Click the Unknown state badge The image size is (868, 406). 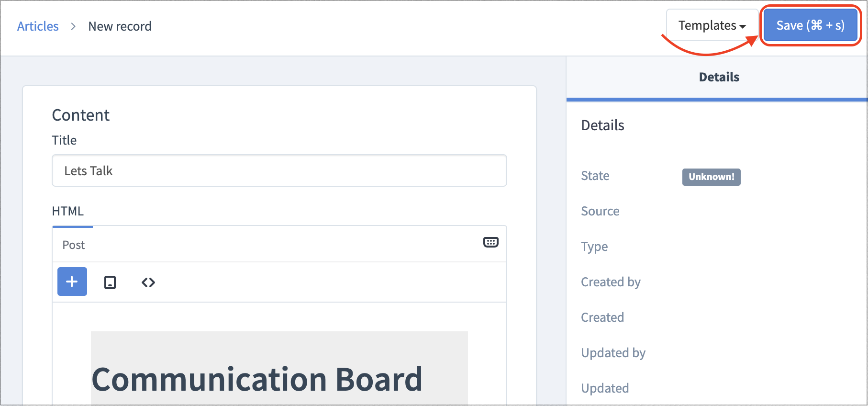point(711,177)
